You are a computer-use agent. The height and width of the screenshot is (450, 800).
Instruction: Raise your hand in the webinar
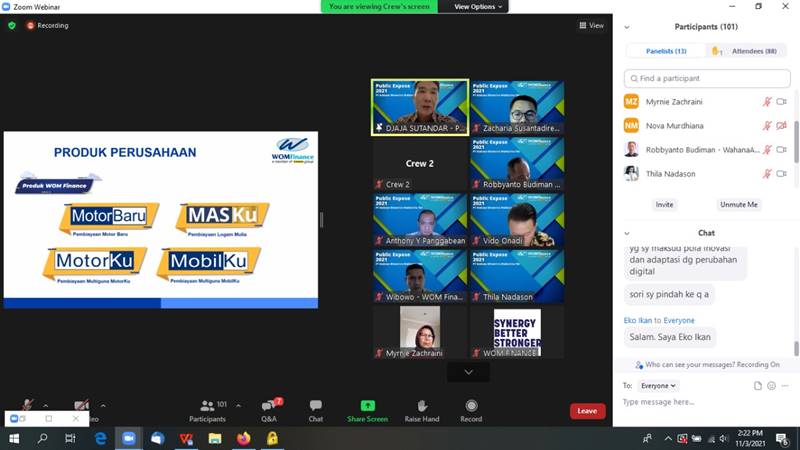[422, 408]
